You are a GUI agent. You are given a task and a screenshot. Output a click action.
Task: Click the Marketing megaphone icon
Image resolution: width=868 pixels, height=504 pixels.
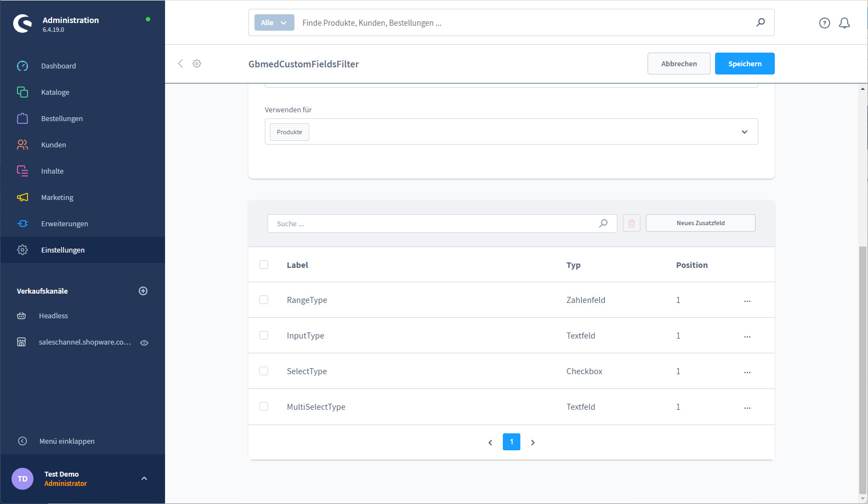[22, 197]
